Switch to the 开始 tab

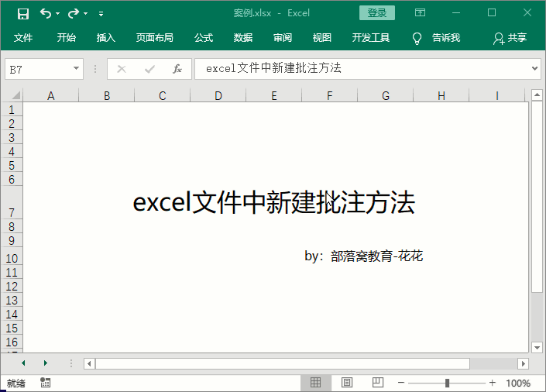coord(66,38)
